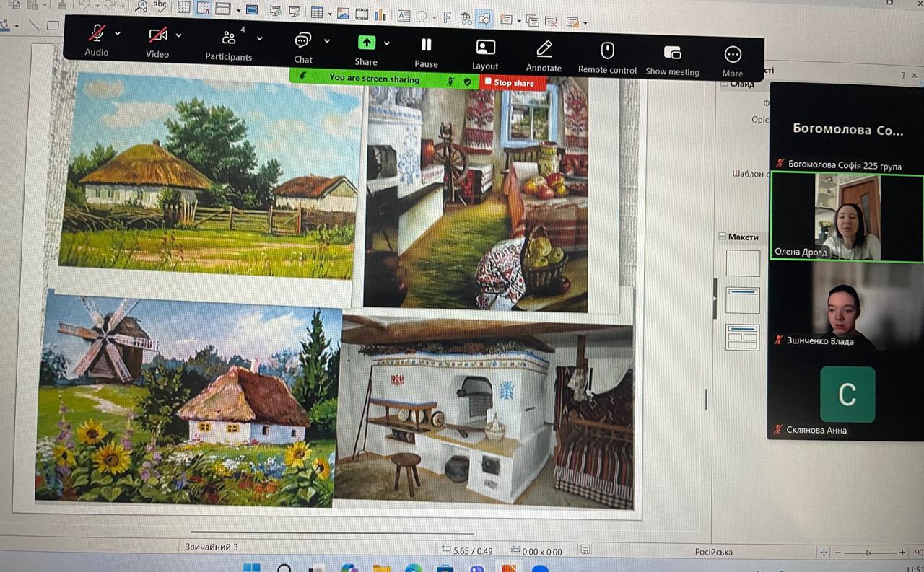Image resolution: width=924 pixels, height=572 pixels.
Task: Click the green Share screen icon
Action: 366,43
